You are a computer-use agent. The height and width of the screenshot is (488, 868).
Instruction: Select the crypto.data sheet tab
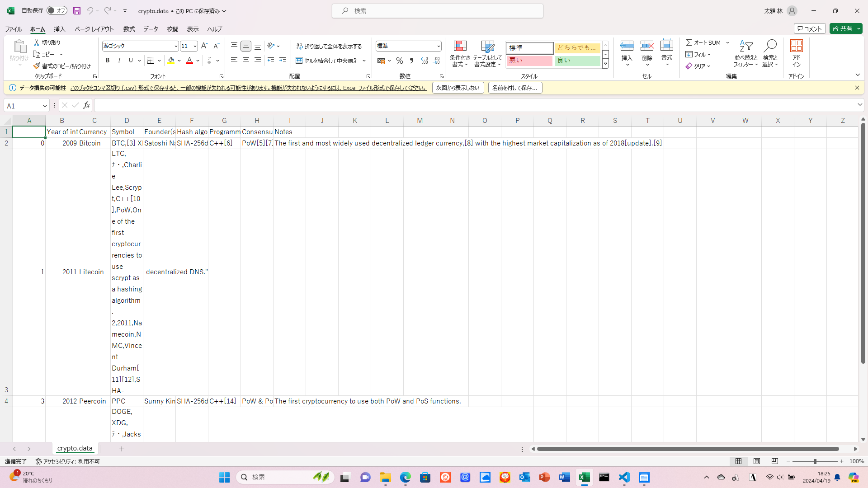tap(75, 448)
